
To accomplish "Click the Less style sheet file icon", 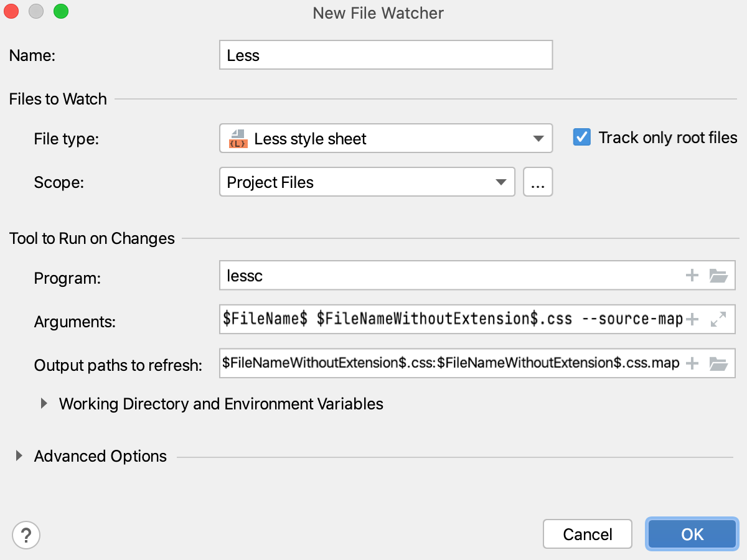I will (x=237, y=138).
